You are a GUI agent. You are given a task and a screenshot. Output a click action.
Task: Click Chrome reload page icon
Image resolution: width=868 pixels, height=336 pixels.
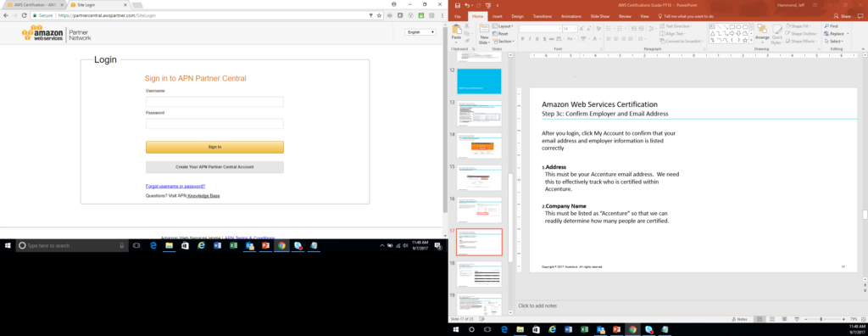24,15
